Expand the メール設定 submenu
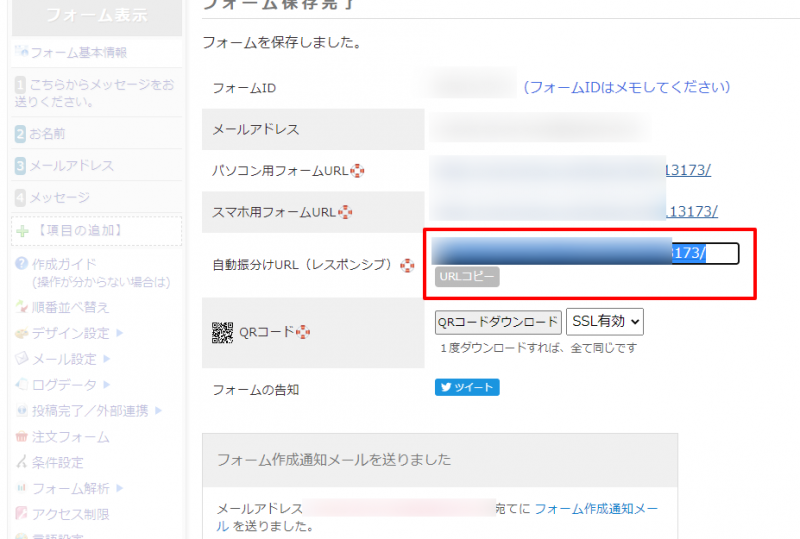The width and height of the screenshot is (800, 539). pos(105,359)
